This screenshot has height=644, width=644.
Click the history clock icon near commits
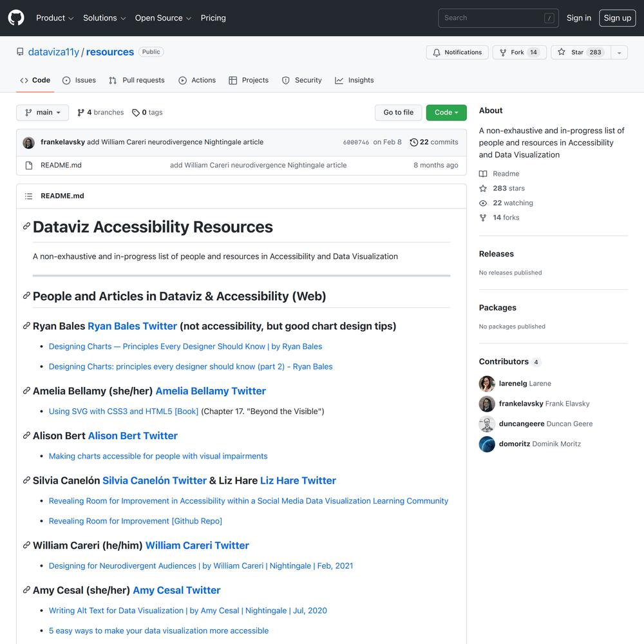coord(413,142)
